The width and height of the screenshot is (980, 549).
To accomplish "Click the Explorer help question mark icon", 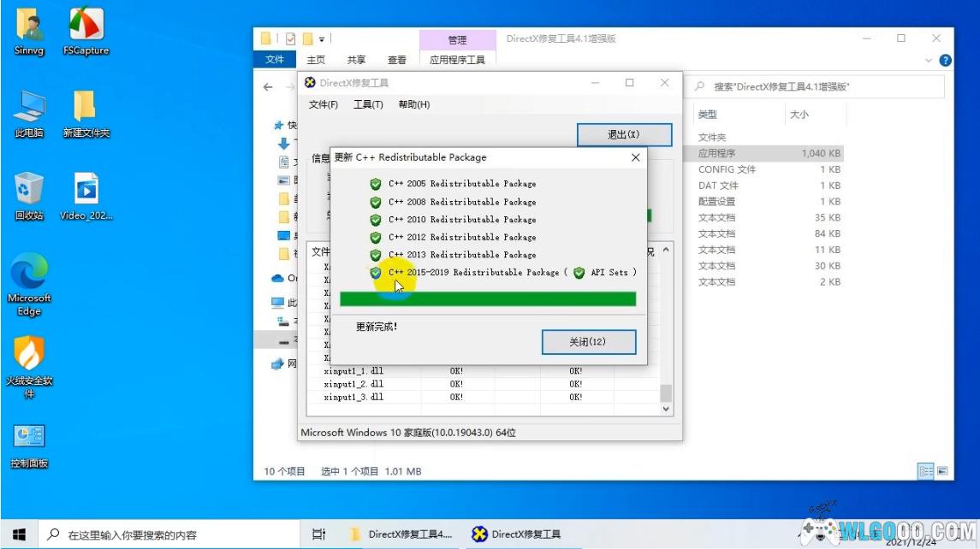I will [945, 61].
